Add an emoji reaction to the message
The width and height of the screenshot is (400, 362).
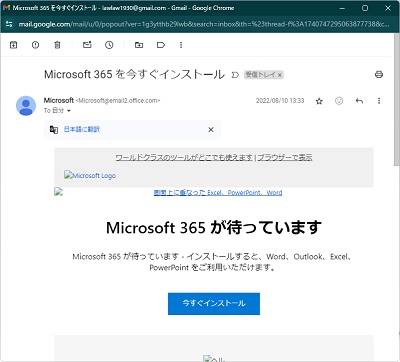tap(339, 101)
